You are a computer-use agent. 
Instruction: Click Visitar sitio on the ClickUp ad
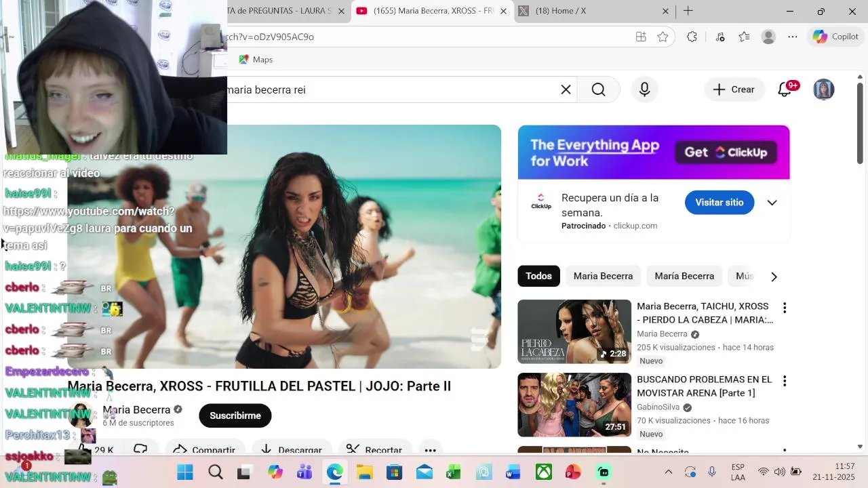click(719, 203)
